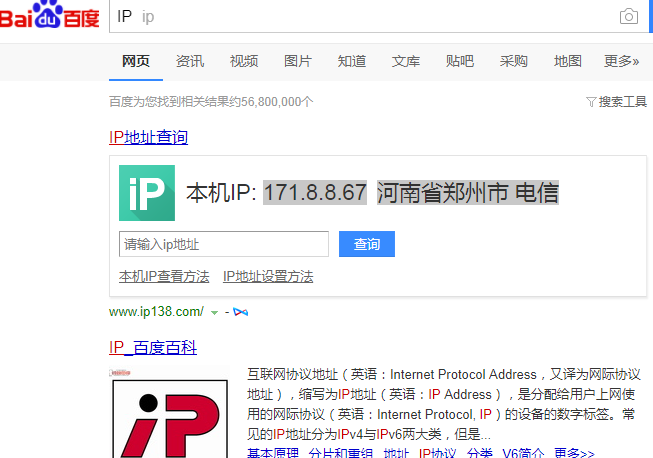Screen dimensions: 653x458
Task: Click the red iP encyclopedia thumbnail
Action: tap(170, 418)
